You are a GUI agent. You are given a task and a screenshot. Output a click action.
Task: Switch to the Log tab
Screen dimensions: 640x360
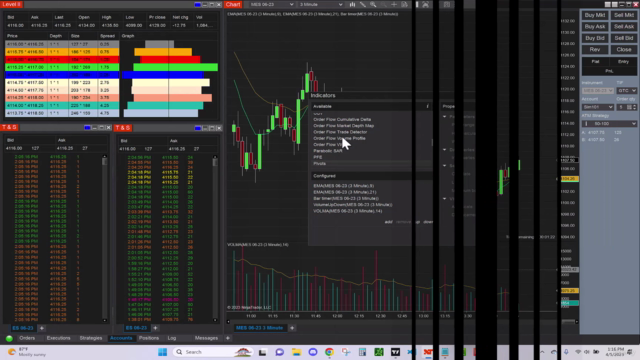pyautogui.click(x=172, y=338)
